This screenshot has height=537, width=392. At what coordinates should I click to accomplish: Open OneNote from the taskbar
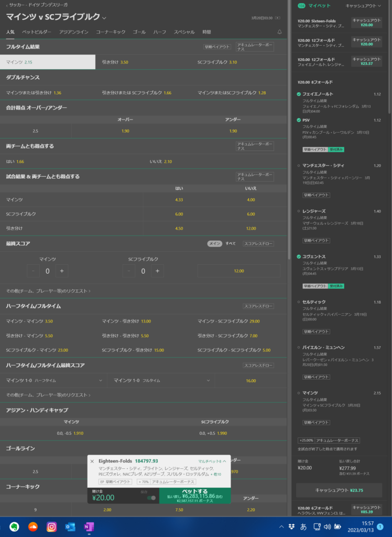[x=89, y=527]
